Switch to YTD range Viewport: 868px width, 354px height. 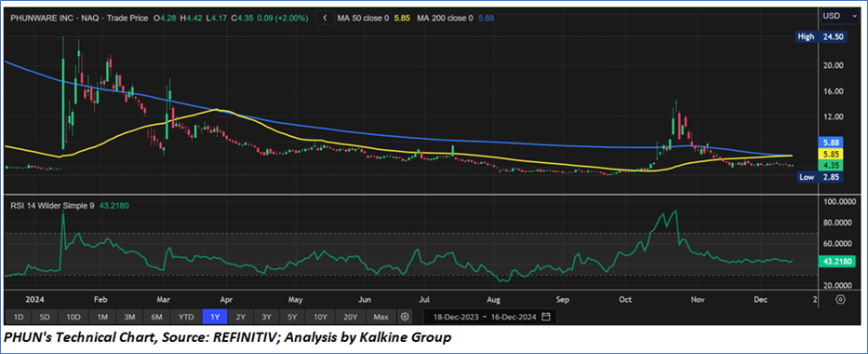[186, 317]
